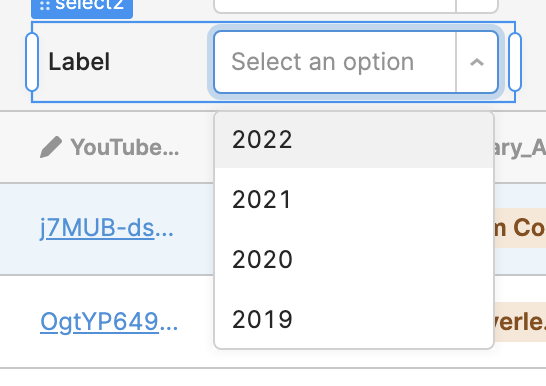546x386 pixels.
Task: Click the dropdown arrow of the upper select box
Action: (x=477, y=6)
